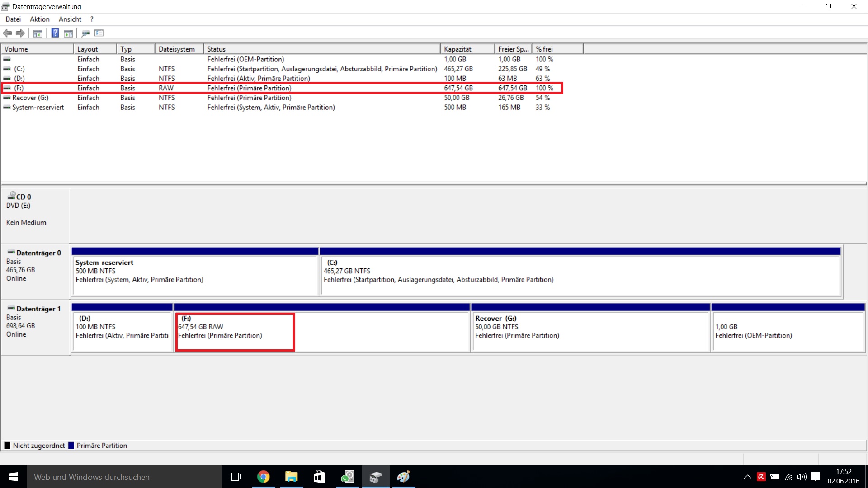Viewport: 868px width, 488px height.
Task: Toggle the action pane toolbar icon
Action: [68, 33]
